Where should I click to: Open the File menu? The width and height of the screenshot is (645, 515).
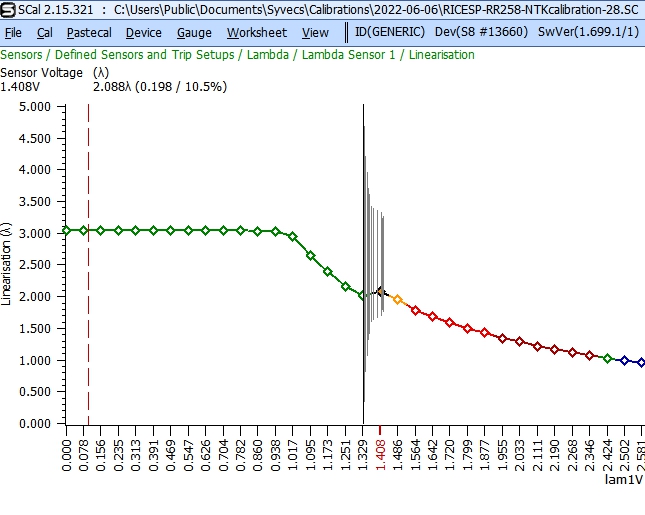(13, 32)
